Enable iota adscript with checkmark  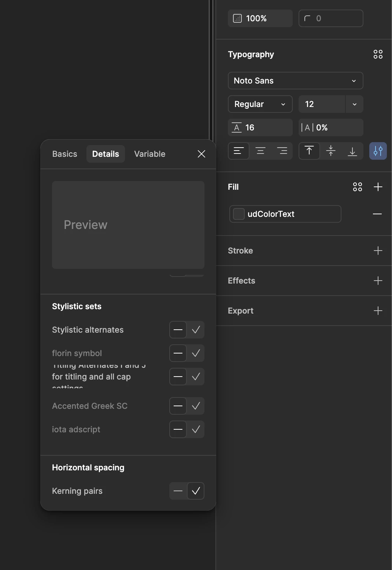pos(196,429)
